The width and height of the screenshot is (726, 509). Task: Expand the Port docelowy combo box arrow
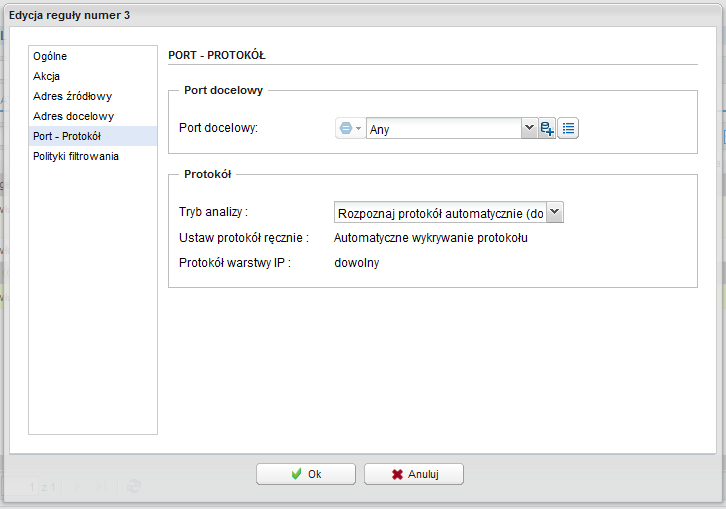click(529, 128)
